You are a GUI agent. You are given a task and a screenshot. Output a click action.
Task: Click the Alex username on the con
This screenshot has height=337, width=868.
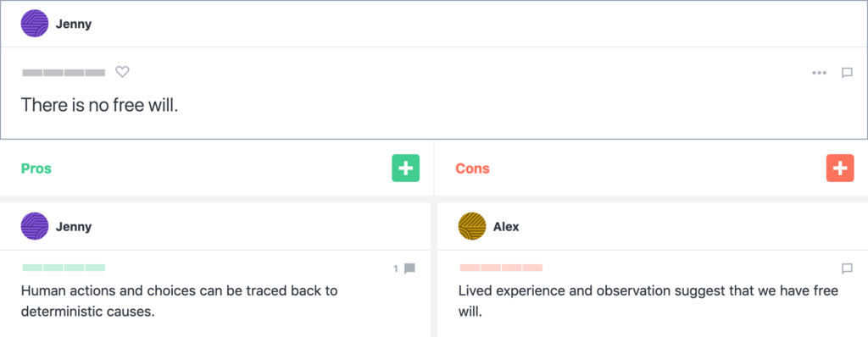pyautogui.click(x=506, y=227)
